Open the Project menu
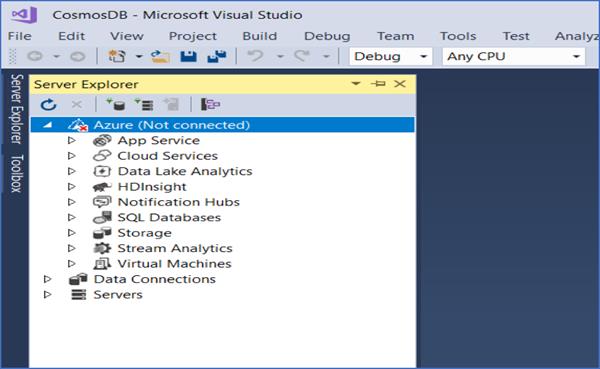The image size is (600, 369). coord(193,36)
